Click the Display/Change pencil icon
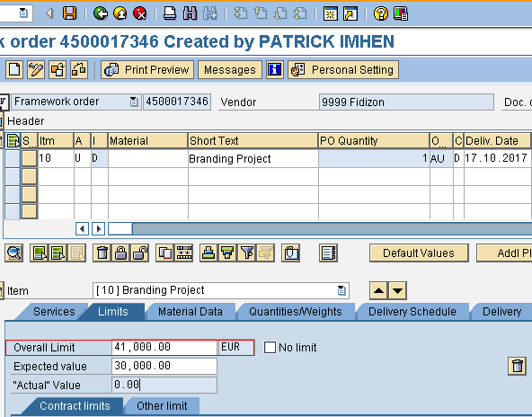The height and width of the screenshot is (417, 532). point(36,70)
